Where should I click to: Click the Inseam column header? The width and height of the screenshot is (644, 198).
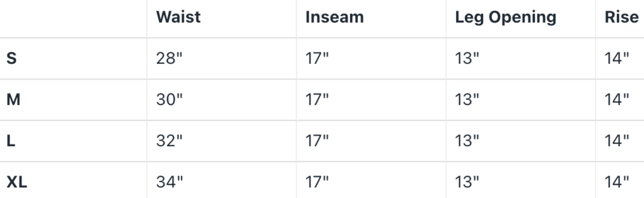point(334,17)
